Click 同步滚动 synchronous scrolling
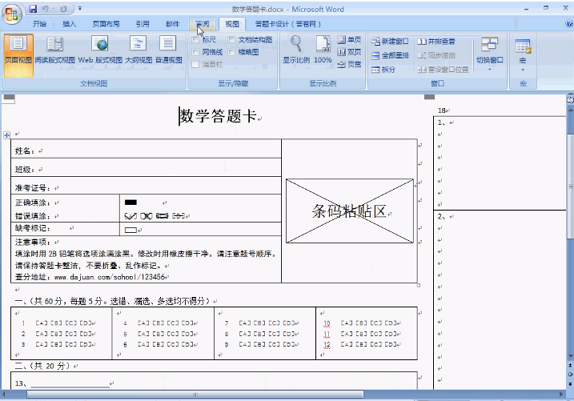Viewport: 574px width, 401px height. pos(436,55)
